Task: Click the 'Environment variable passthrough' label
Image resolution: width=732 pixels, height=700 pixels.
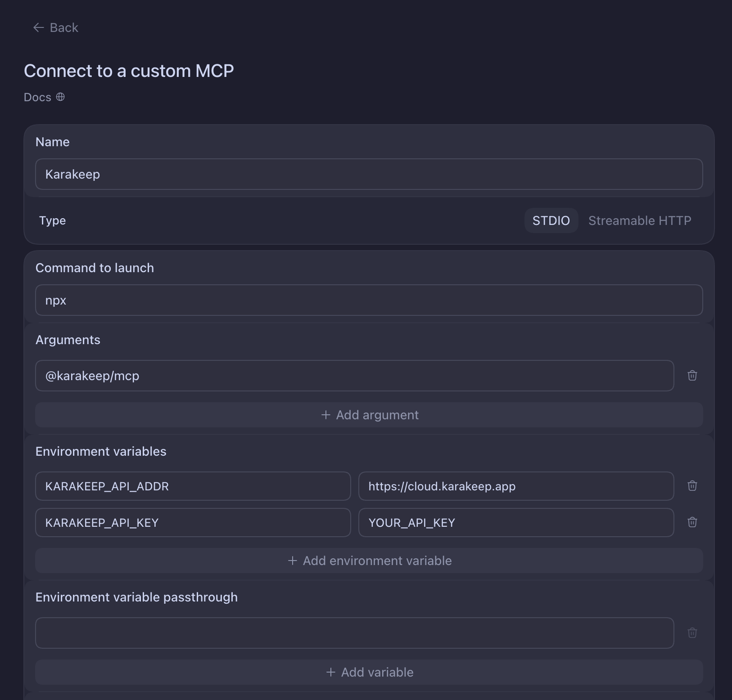Action: point(136,597)
